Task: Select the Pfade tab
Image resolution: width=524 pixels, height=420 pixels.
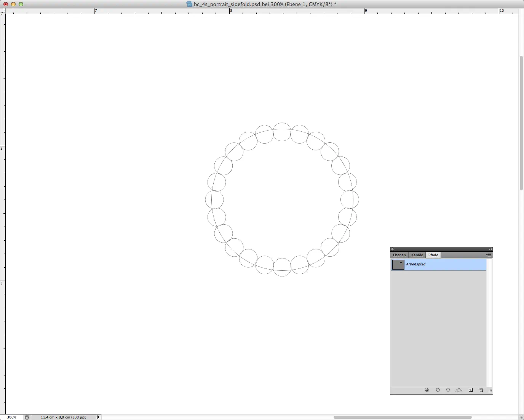Action: 433,255
